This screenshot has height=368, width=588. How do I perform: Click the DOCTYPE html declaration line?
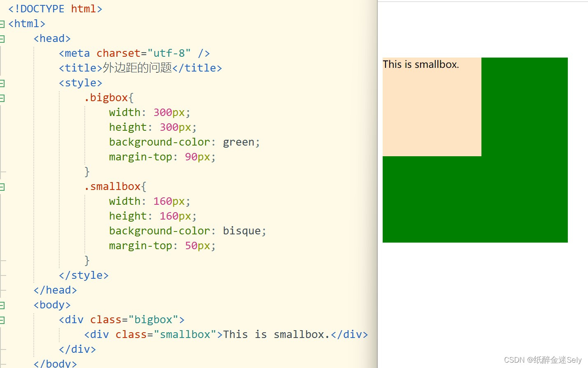pyautogui.click(x=55, y=9)
